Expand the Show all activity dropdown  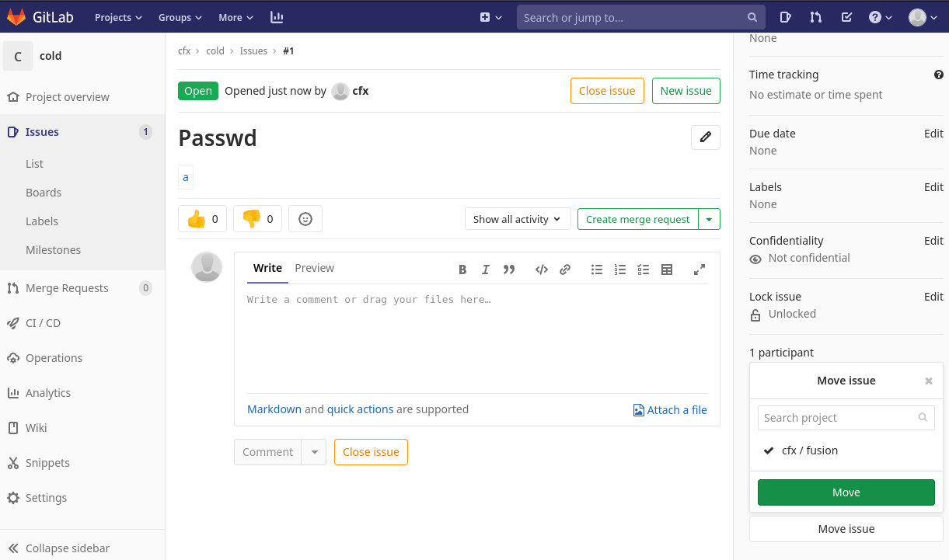[x=518, y=219]
